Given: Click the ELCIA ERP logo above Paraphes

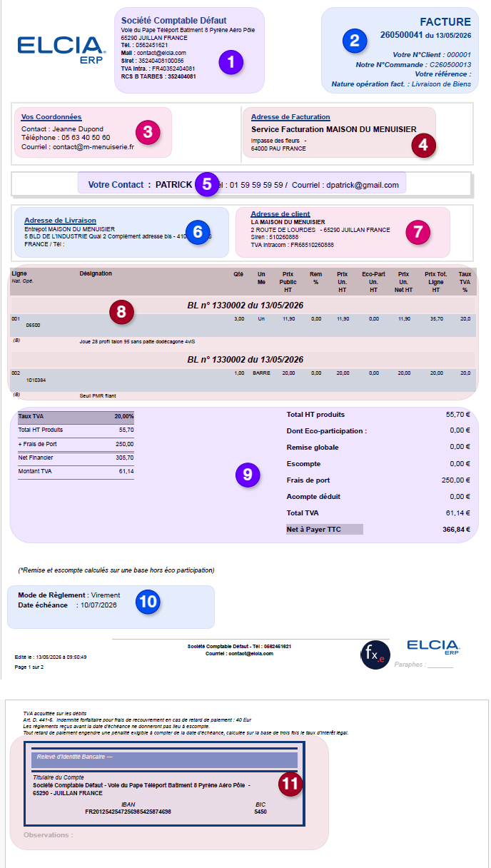Looking at the screenshot, I should pos(434,647).
